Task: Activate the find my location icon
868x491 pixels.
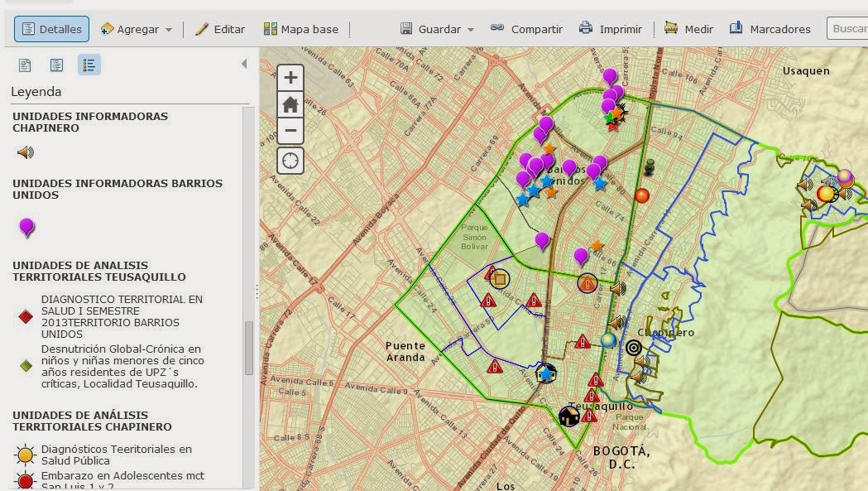Action: point(290,159)
